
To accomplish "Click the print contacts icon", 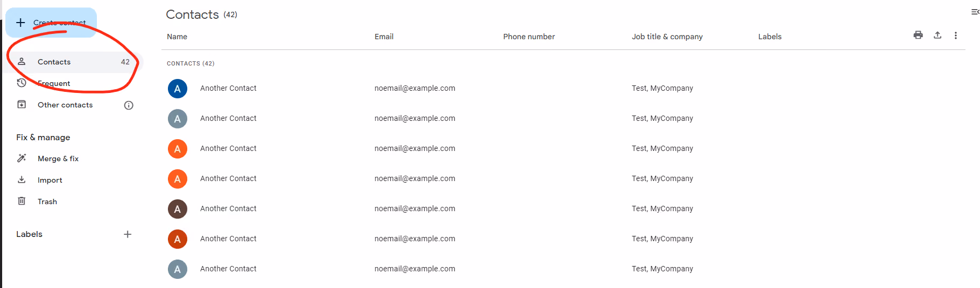I will point(918,35).
